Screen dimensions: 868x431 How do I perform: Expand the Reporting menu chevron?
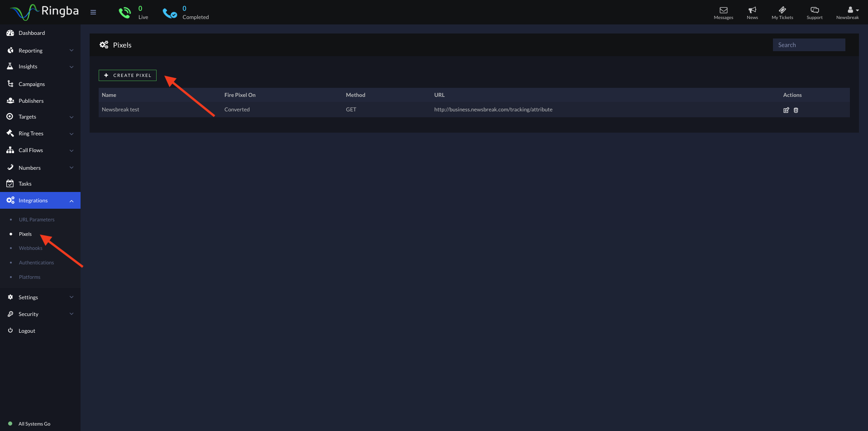click(x=72, y=50)
